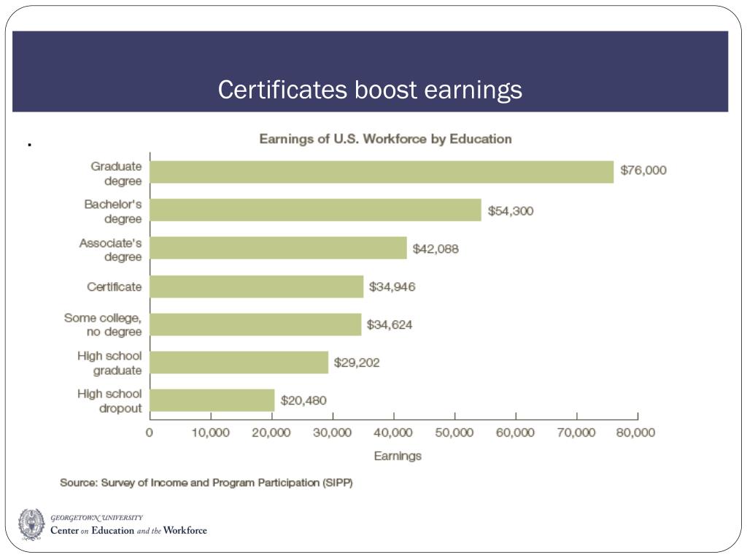Viewport: 747px width, 560px height.
Task: Click the 'Some college, no degree' bar
Action: coord(256,324)
